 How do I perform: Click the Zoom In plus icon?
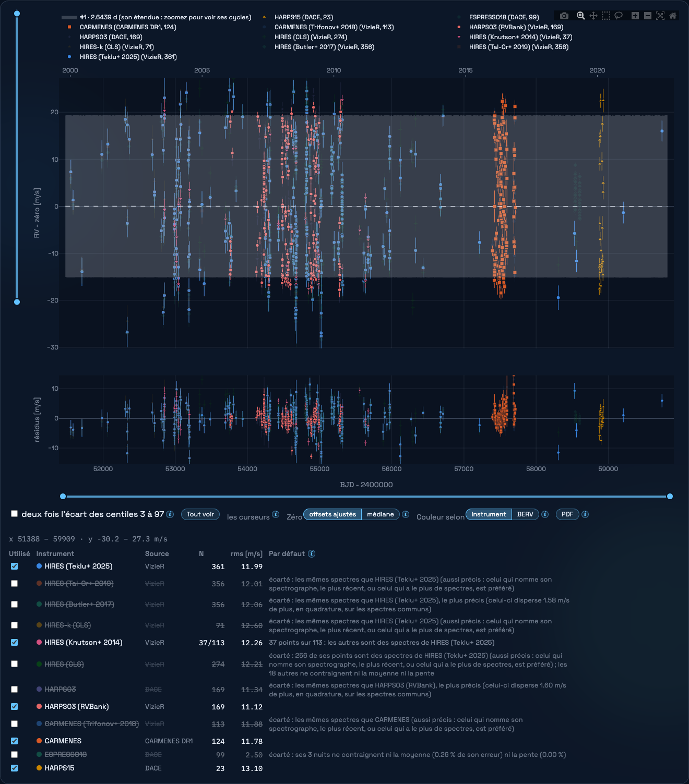635,16
